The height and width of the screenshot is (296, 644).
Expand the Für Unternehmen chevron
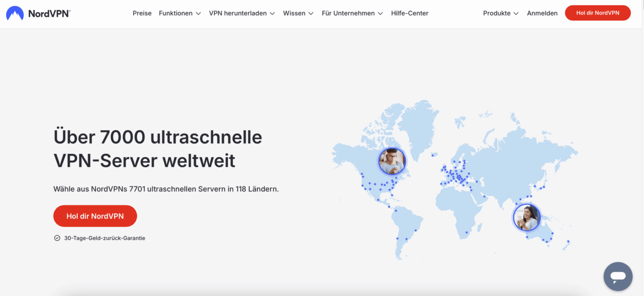tap(380, 13)
